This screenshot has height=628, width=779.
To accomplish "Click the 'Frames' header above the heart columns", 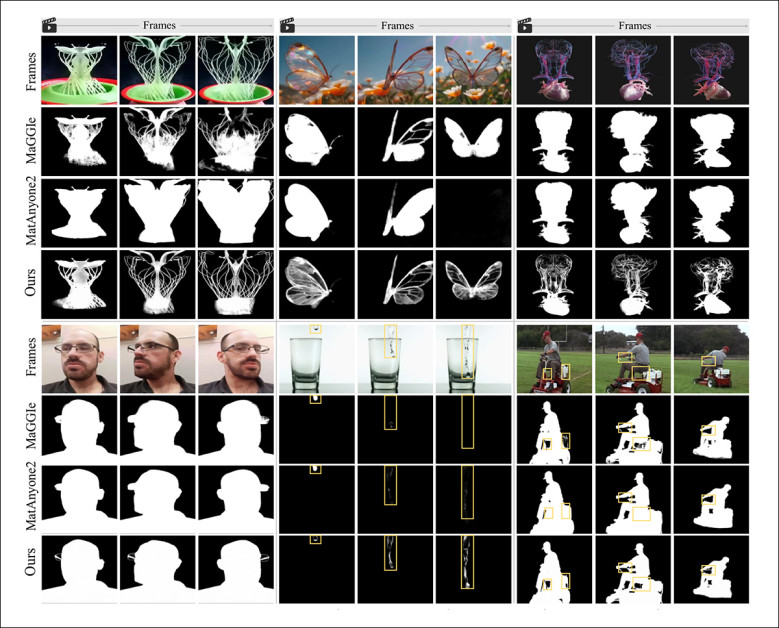I will (635, 25).
